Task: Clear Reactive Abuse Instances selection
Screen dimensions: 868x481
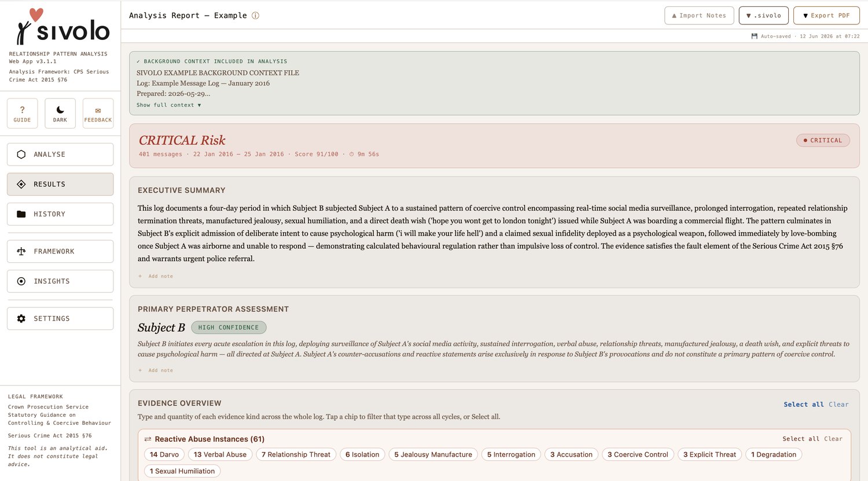Action: 833,439
